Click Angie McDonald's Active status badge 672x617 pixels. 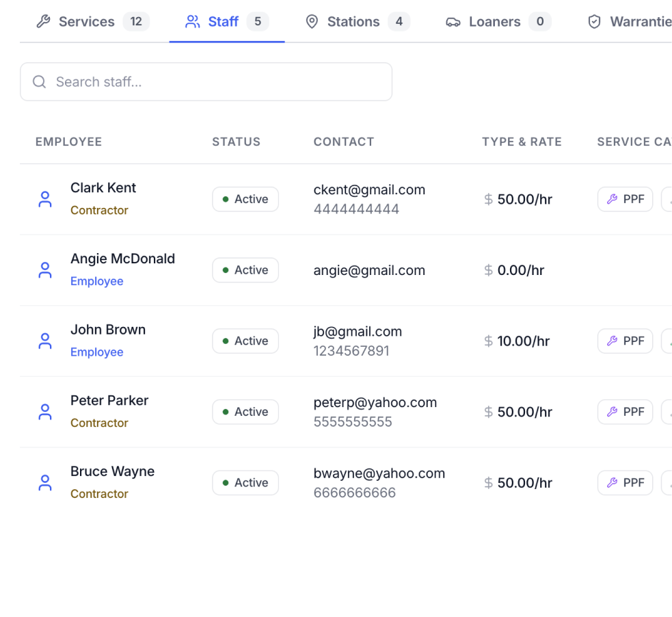(245, 270)
